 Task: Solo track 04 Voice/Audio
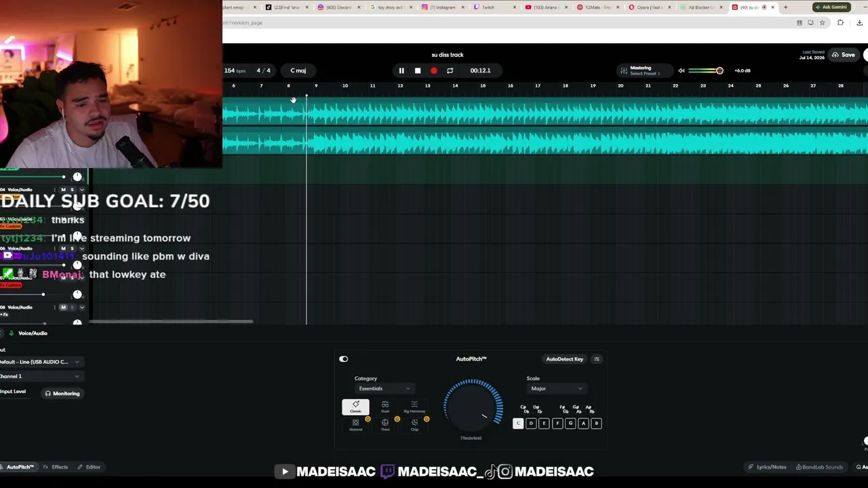pyautogui.click(x=72, y=190)
